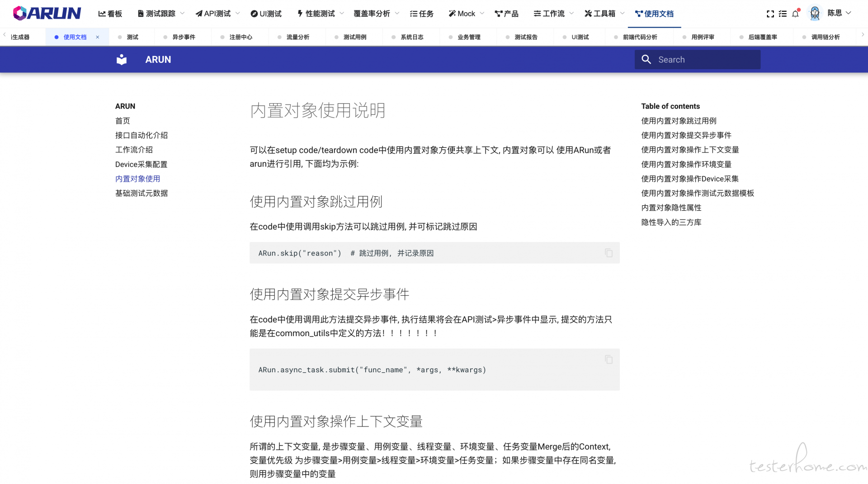The height and width of the screenshot is (484, 868).
Task: Open the 看板 dashboard menu
Action: (110, 14)
